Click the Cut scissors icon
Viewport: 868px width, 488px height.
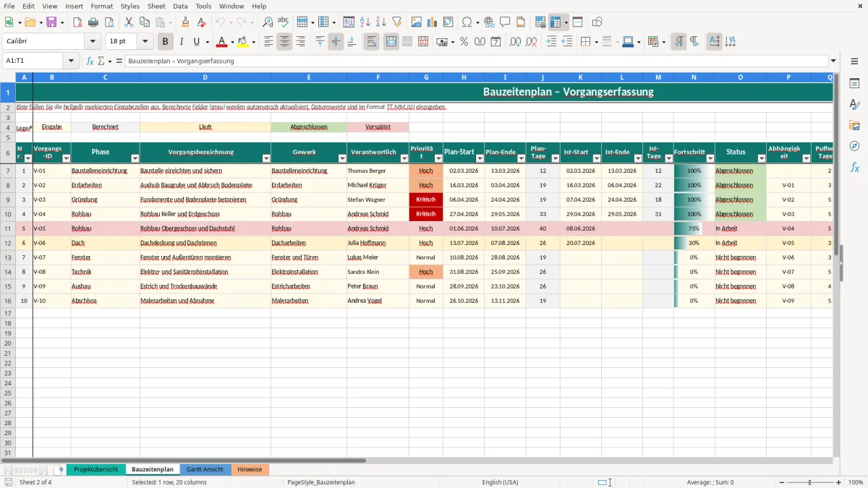129,22
